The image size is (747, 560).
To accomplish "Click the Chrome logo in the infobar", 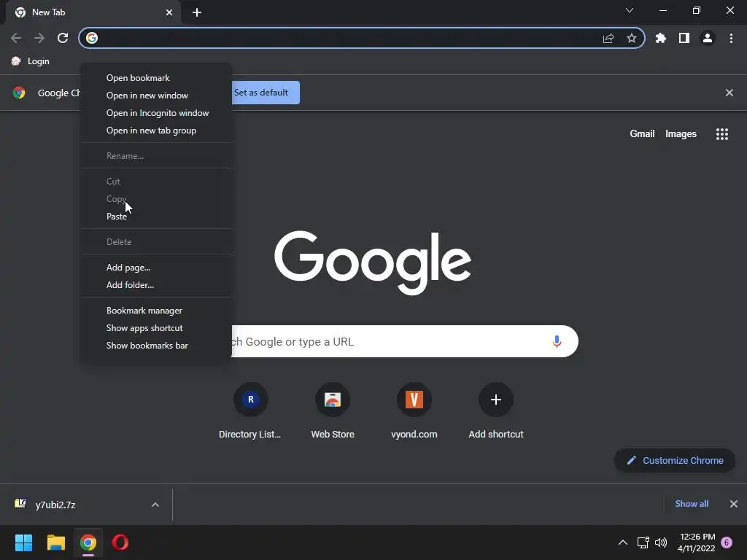I will point(19,93).
